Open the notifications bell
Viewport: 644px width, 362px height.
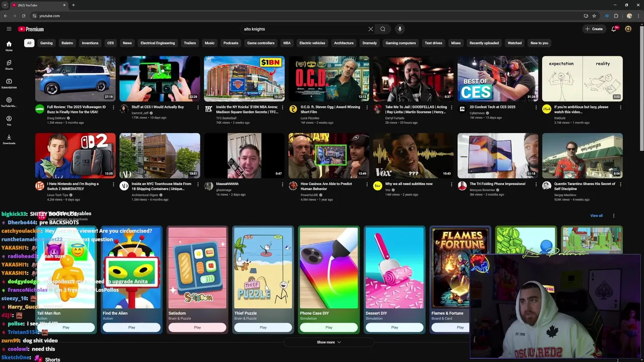point(614,29)
